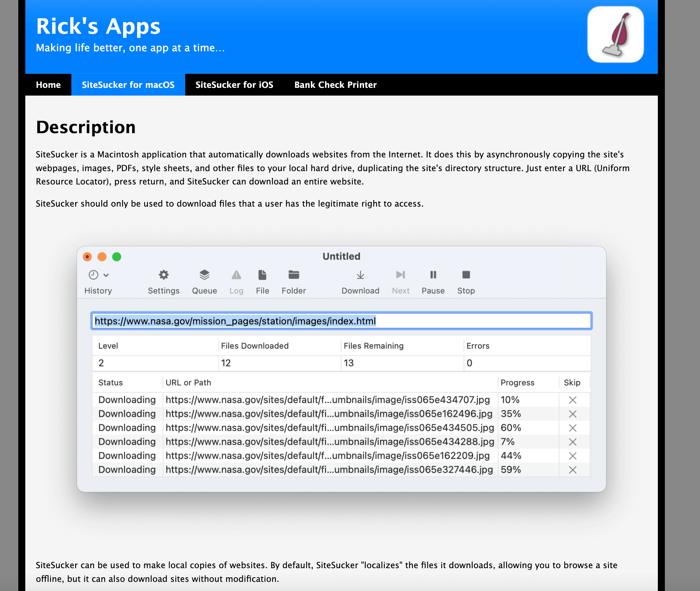Go to Bank Check Printer tab
The width and height of the screenshot is (700, 591).
tap(336, 85)
